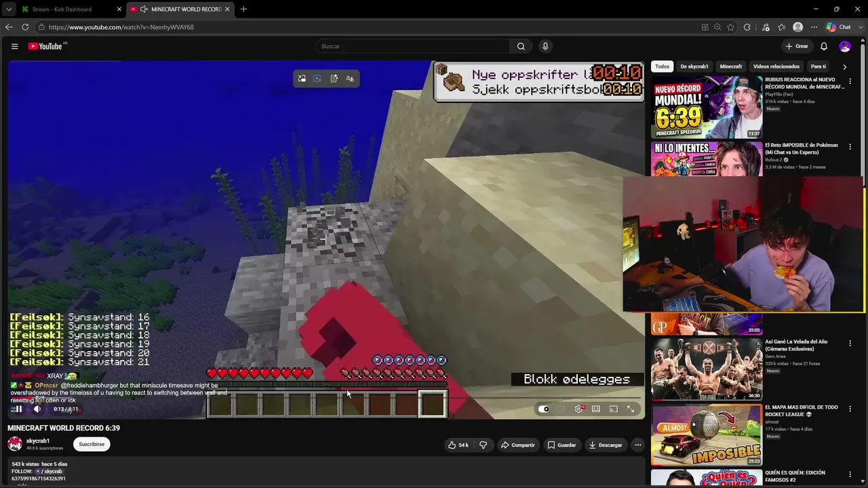This screenshot has width=868, height=488.
Task: Open the NUEVO RÉCORD MUNDIAL 6:39 thumbnail
Action: (707, 106)
